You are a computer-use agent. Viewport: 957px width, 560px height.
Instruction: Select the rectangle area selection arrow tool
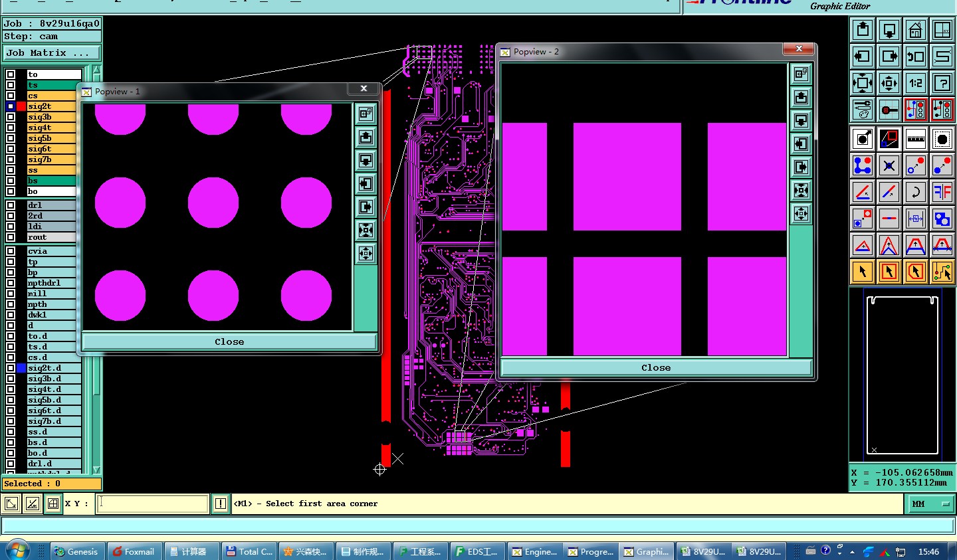point(889,272)
